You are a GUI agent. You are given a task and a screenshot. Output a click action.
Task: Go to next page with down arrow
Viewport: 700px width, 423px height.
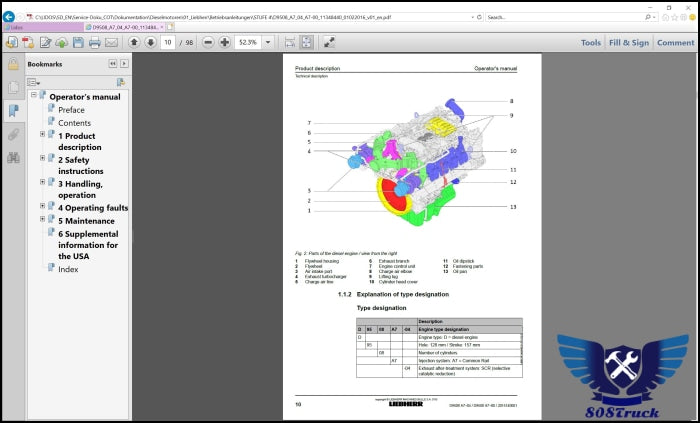tap(150, 43)
